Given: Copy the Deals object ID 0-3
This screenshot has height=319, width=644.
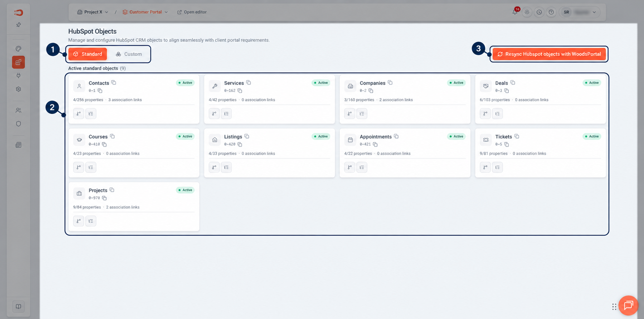Looking at the screenshot, I should tap(507, 91).
